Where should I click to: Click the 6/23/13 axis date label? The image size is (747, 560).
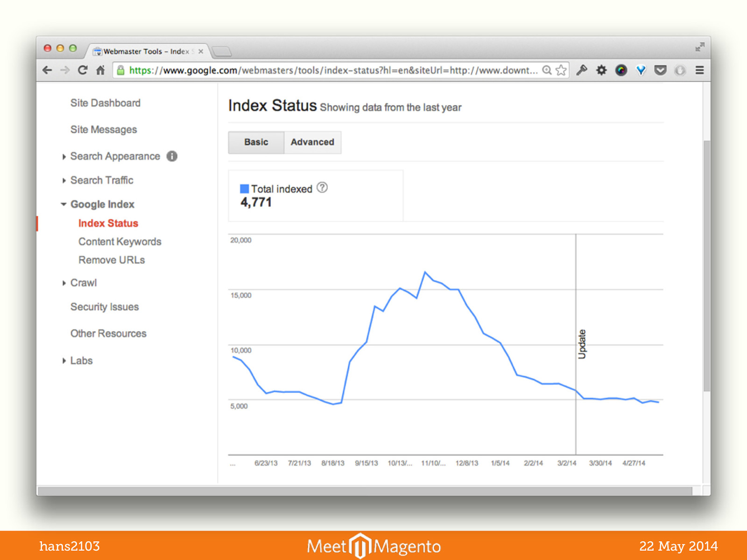click(x=266, y=463)
